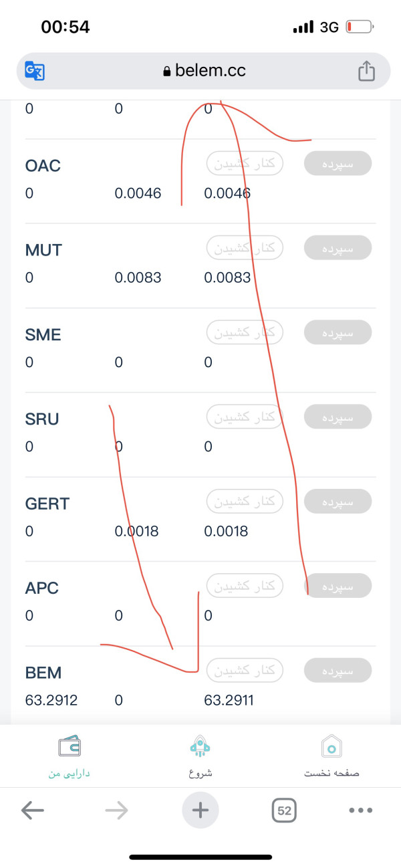Show the 52 open tabs switcher
The height and width of the screenshot is (868, 401).
click(x=284, y=810)
